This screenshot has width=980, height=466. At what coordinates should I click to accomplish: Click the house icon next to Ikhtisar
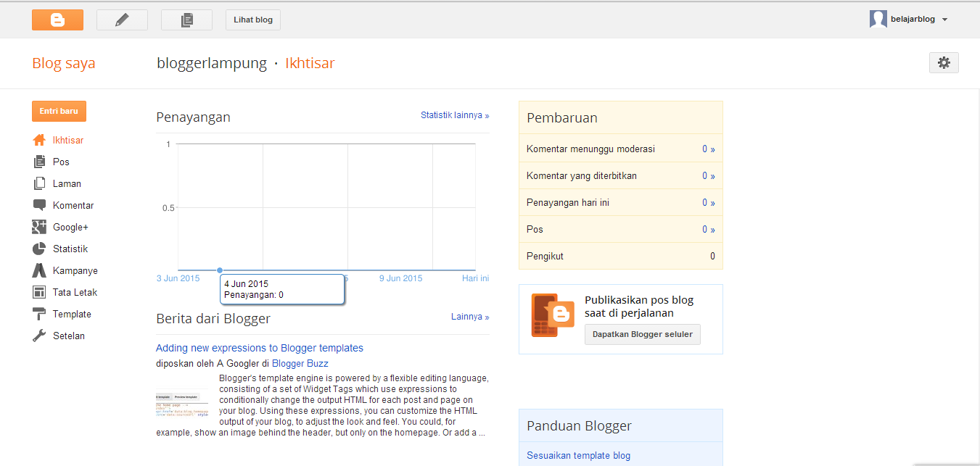pos(39,140)
